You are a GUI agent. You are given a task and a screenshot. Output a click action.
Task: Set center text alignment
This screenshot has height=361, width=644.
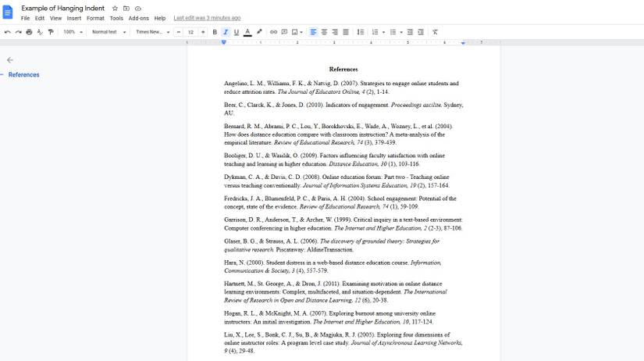pyautogui.click(x=324, y=32)
